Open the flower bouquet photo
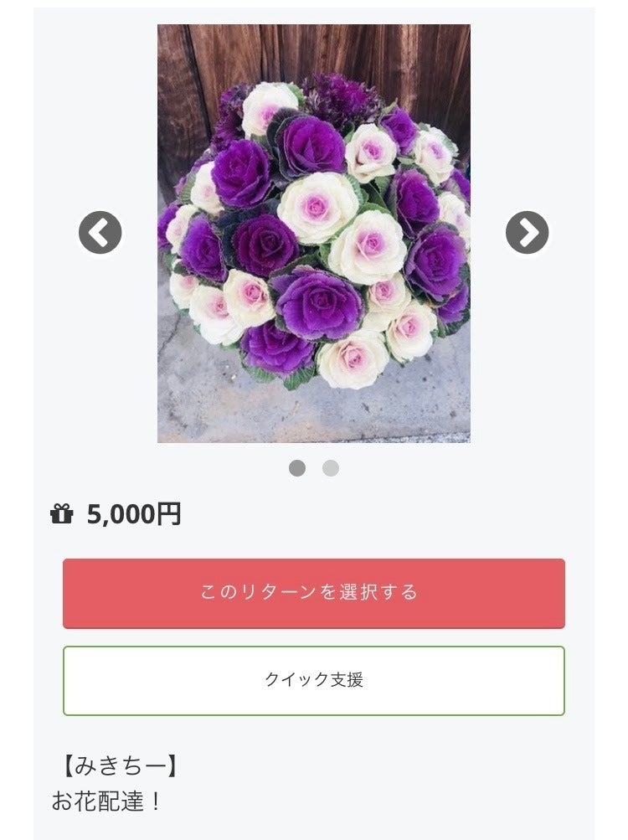The image size is (628, 840). click(314, 233)
